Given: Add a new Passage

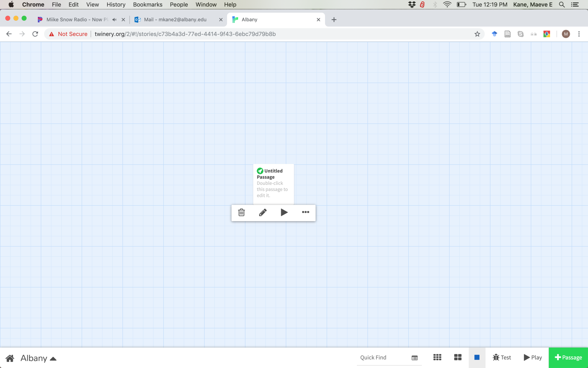Looking at the screenshot, I should [568, 357].
